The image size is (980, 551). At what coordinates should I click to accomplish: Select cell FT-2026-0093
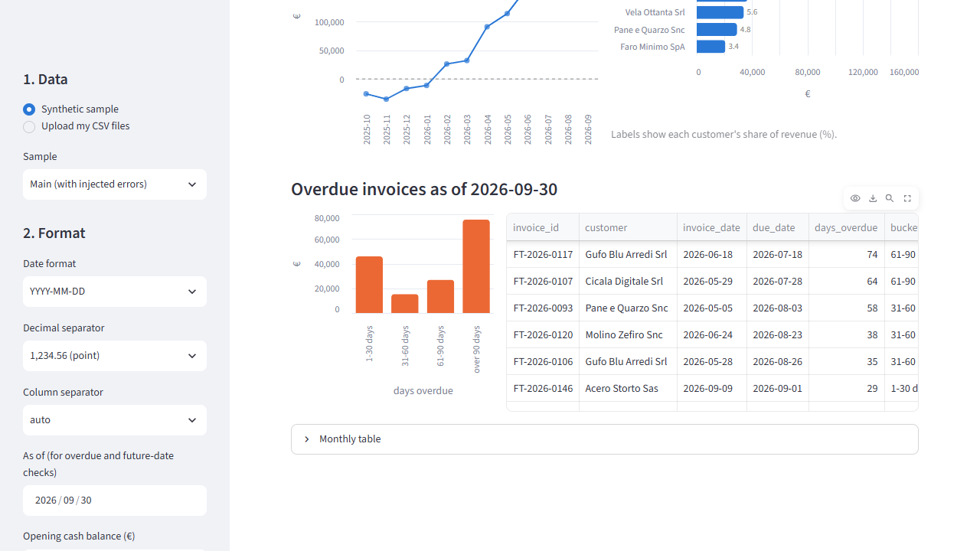click(x=543, y=308)
